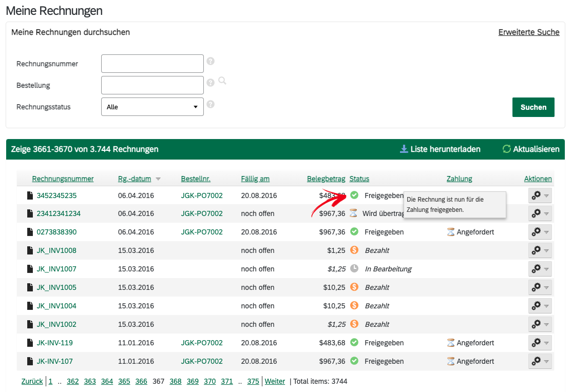The width and height of the screenshot is (572, 392).
Task: Click Aktionen column header
Action: [538, 179]
